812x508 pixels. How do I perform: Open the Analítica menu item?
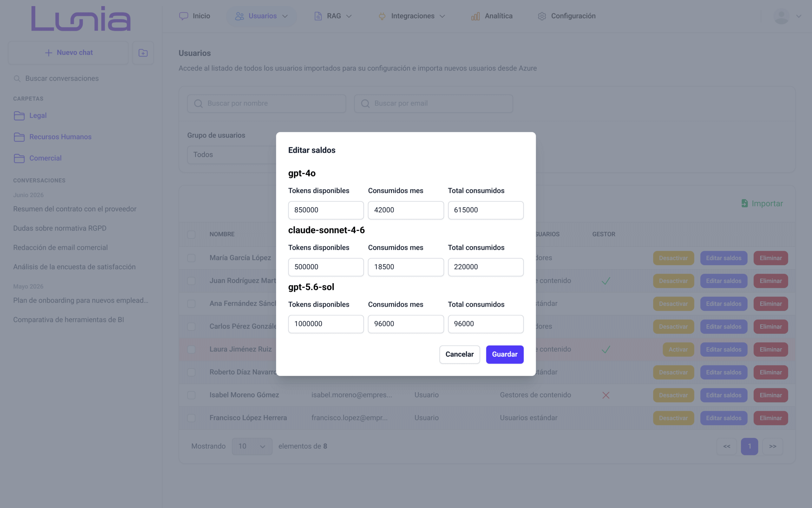point(492,16)
